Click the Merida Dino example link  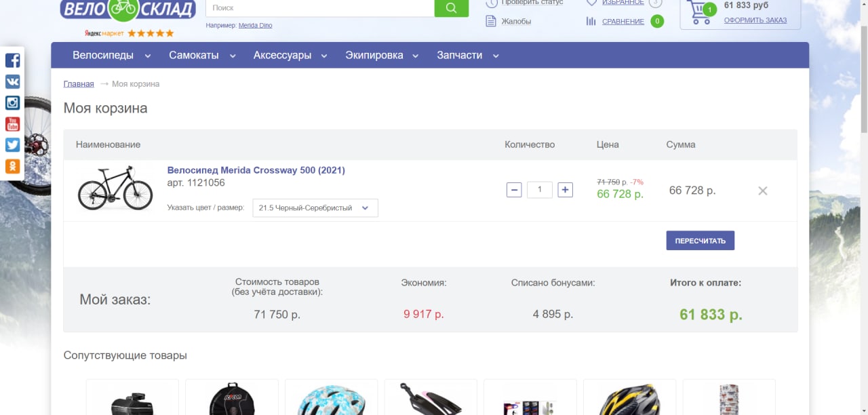point(255,26)
